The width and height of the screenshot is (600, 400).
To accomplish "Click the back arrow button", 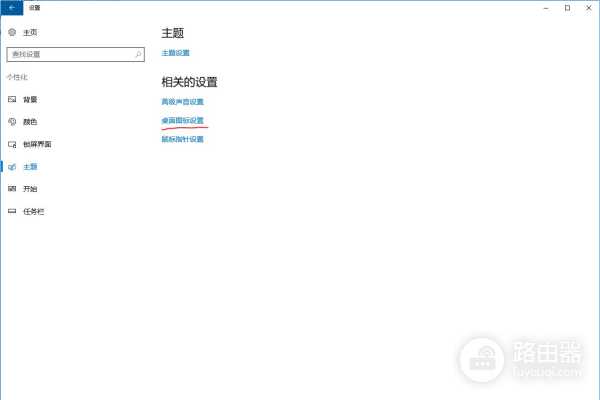I will tap(12, 8).
